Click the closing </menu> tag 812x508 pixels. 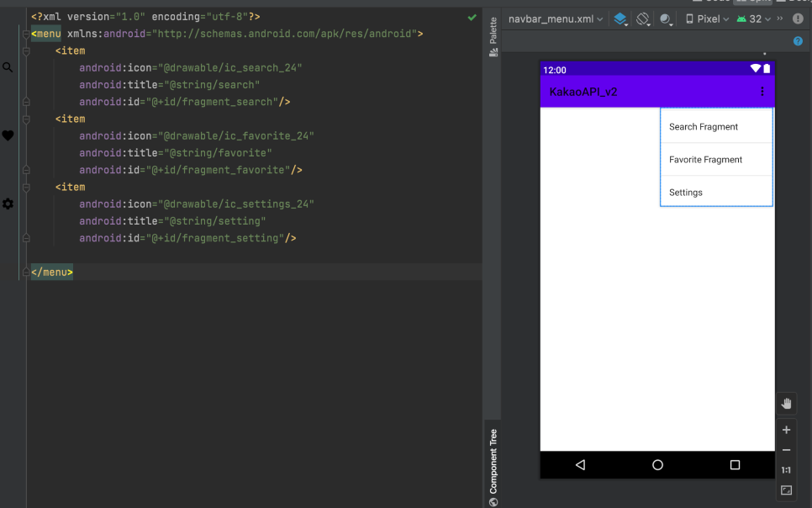[52, 273]
